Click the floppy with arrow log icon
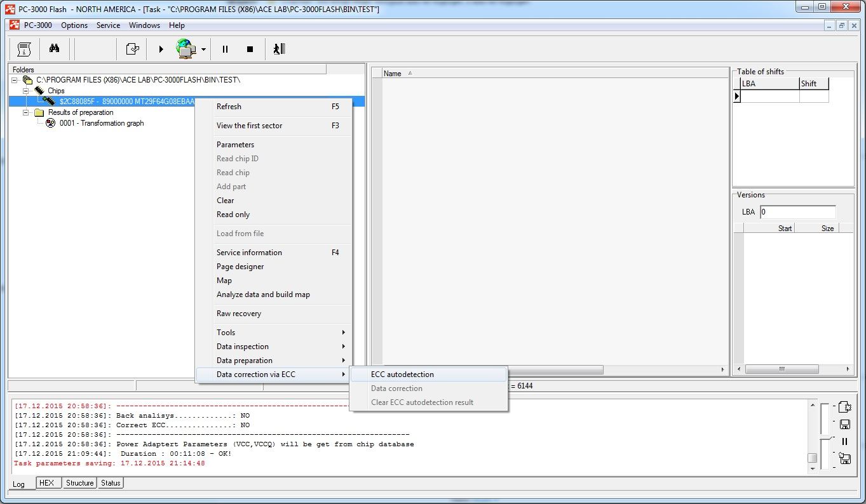Viewport: 866px width, 504px height. (x=844, y=458)
